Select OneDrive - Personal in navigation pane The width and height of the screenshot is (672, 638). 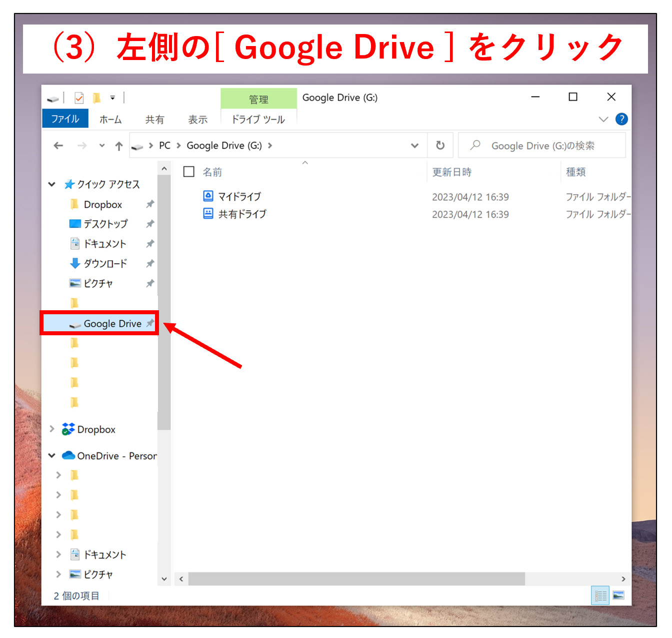[116, 456]
